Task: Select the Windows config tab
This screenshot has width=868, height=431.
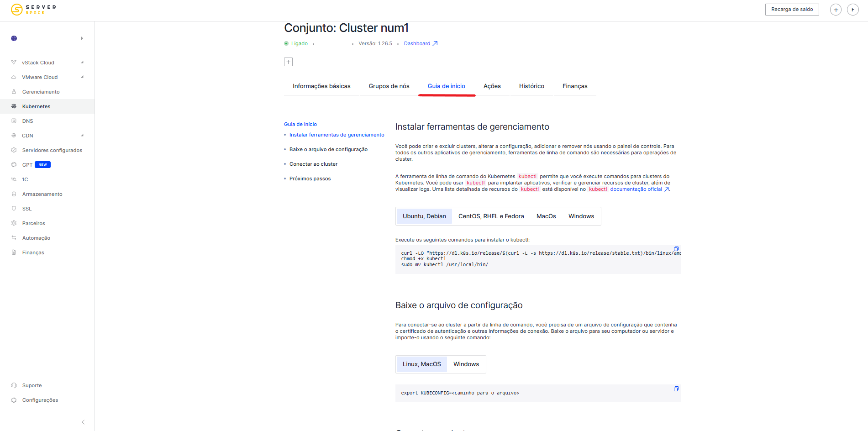Action: (466, 364)
